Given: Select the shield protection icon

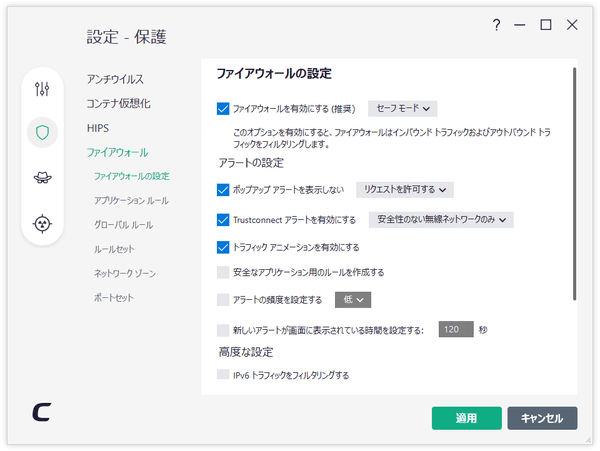Looking at the screenshot, I should pos(42,133).
